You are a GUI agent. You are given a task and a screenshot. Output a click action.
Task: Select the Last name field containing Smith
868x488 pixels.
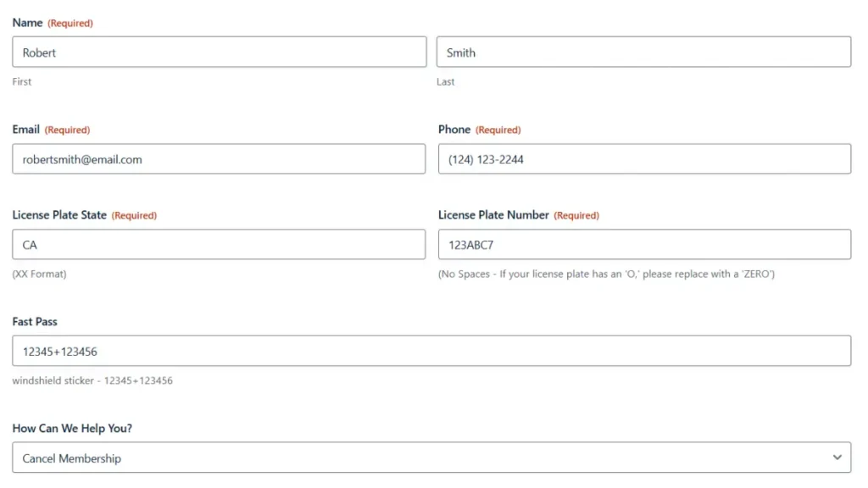click(x=644, y=52)
